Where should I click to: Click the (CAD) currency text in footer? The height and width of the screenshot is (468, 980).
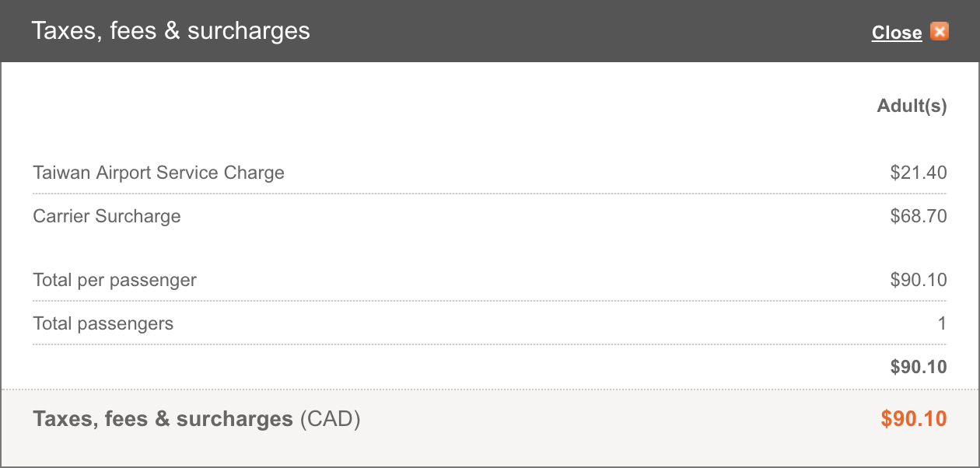click(330, 420)
